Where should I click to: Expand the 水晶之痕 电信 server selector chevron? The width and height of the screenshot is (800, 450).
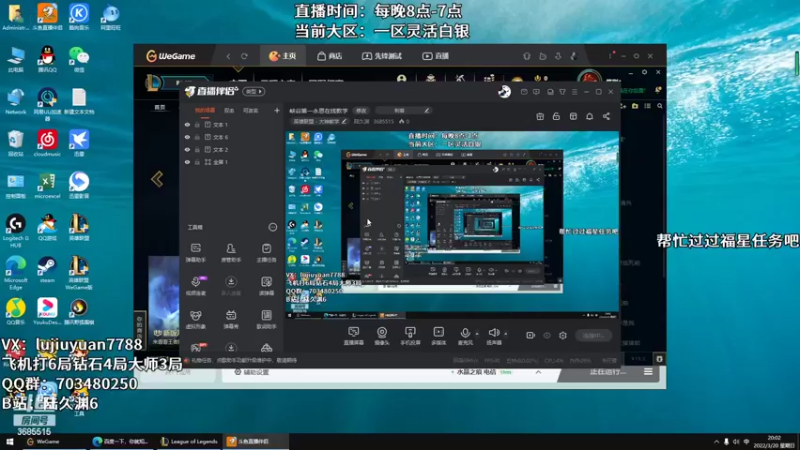(x=538, y=372)
